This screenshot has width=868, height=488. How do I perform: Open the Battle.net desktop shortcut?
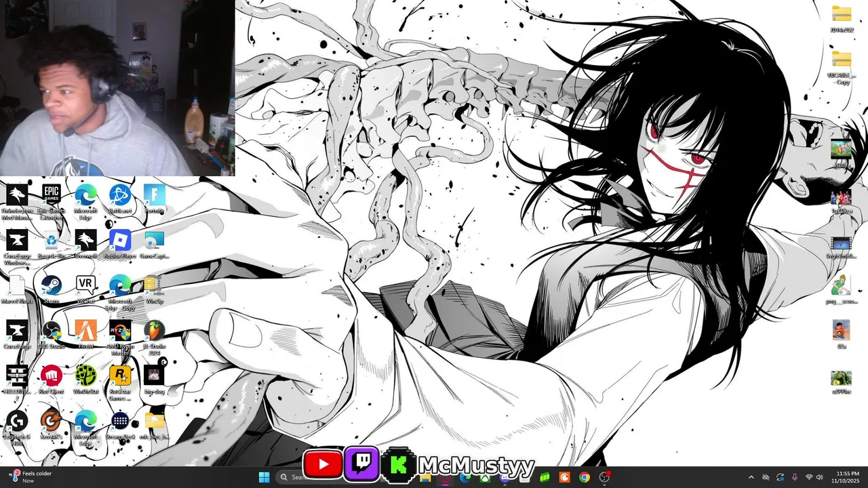[120, 199]
